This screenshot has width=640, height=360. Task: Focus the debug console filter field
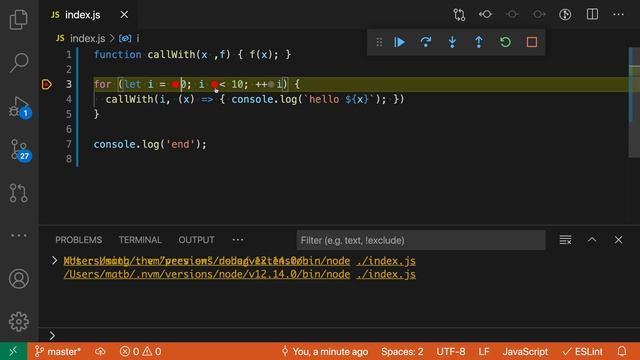pos(421,240)
